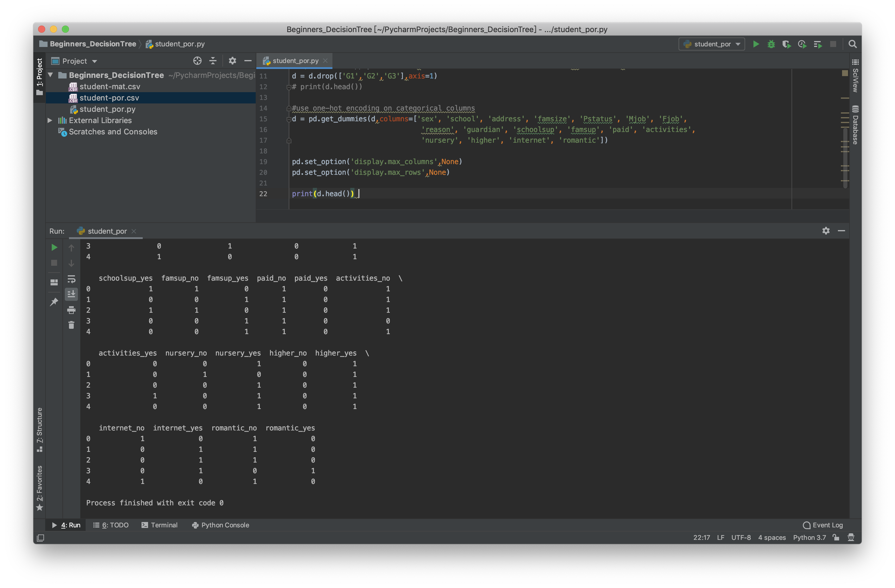This screenshot has width=895, height=588.
Task: Open Project panel settings gear
Action: click(x=233, y=61)
